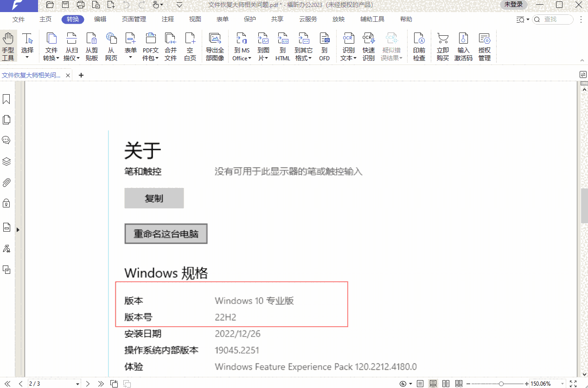Select the 文件恢复大师相关问题 document tab
This screenshot has height=388, width=588.
(x=32, y=74)
